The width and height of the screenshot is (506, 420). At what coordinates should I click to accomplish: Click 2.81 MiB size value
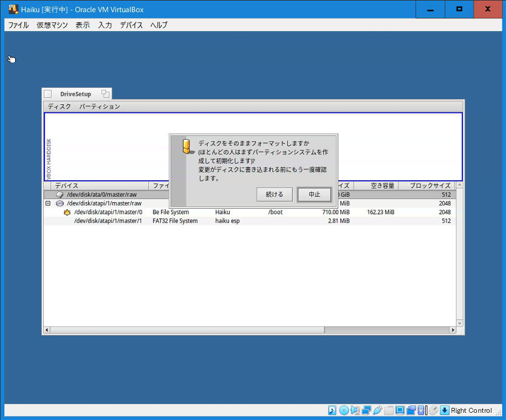pyautogui.click(x=339, y=221)
